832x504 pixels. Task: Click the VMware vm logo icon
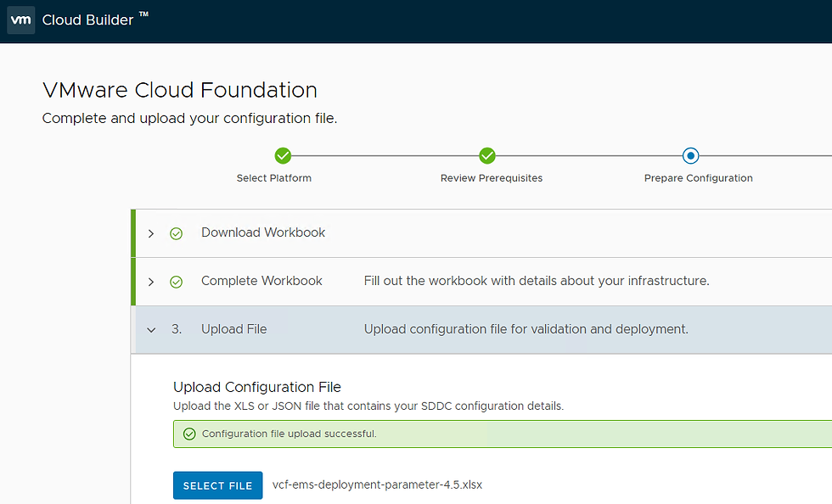tap(20, 20)
